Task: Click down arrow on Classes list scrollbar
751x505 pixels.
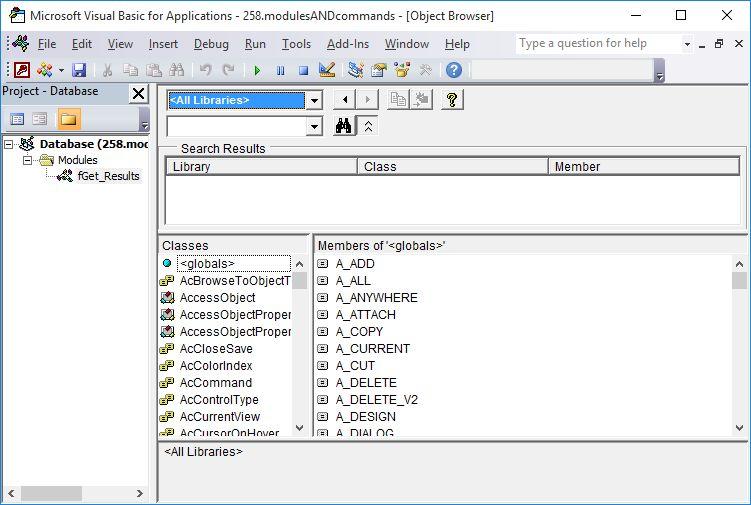Action: pos(300,427)
